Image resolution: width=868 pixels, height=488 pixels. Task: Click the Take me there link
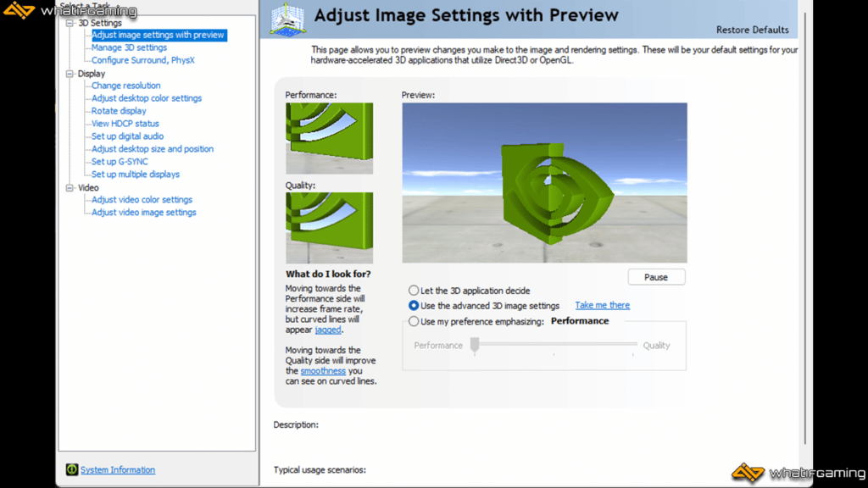[602, 305]
